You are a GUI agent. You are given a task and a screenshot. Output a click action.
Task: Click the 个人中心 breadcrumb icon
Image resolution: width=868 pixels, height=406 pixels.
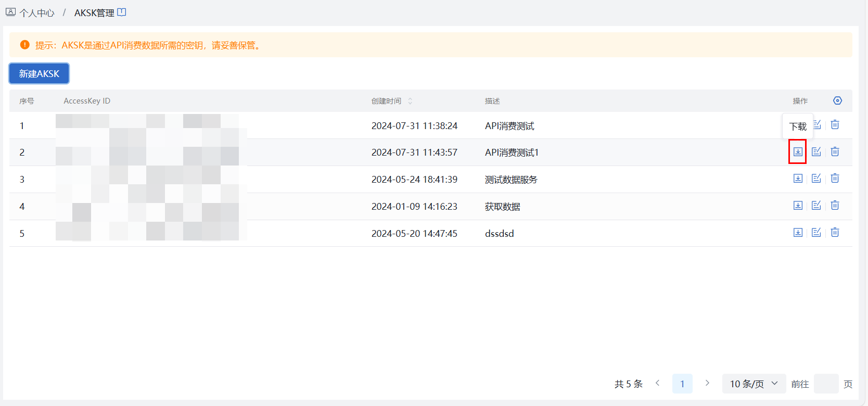(x=10, y=12)
